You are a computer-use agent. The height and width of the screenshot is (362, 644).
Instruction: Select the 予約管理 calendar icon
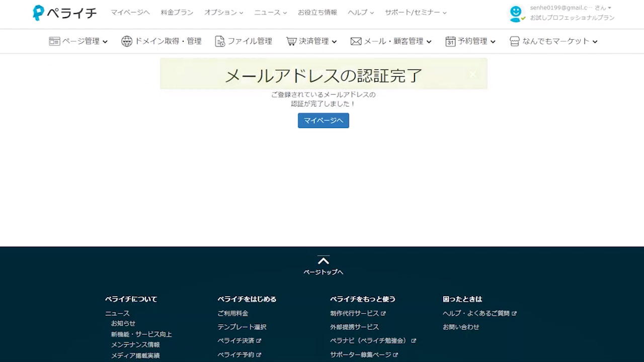450,42
